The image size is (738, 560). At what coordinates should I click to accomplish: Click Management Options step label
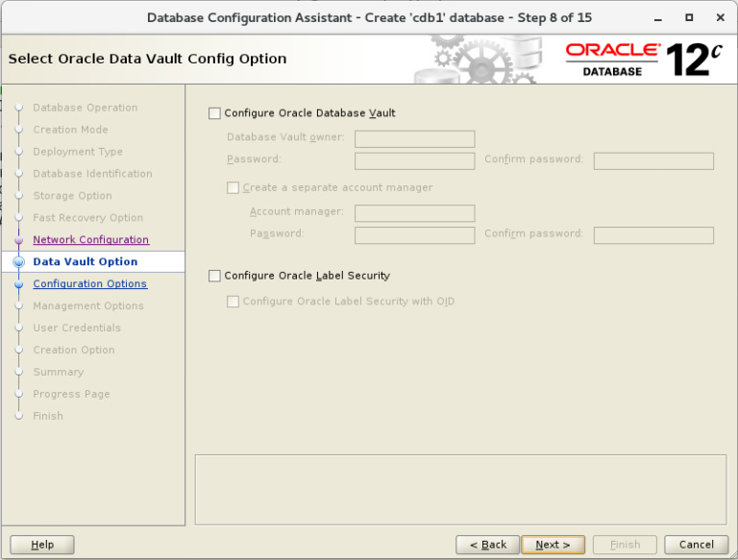coord(88,305)
